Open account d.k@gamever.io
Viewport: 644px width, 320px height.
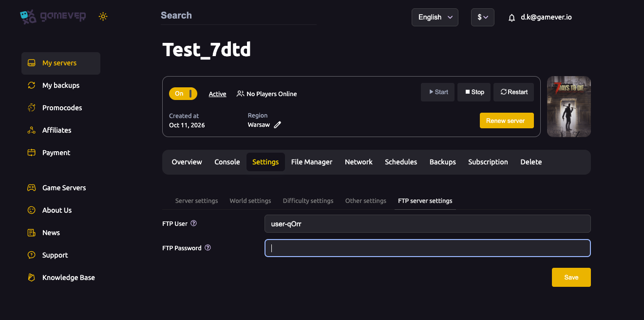point(546,17)
